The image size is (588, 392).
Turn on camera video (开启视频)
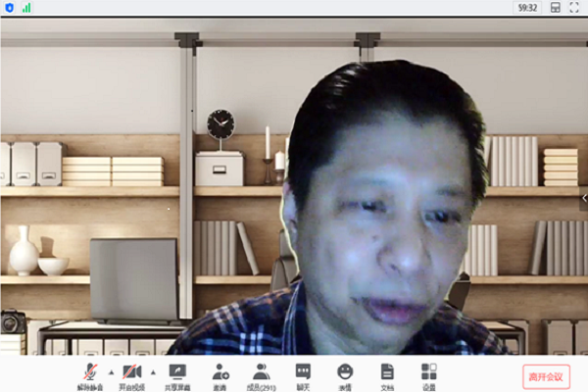coord(132,372)
